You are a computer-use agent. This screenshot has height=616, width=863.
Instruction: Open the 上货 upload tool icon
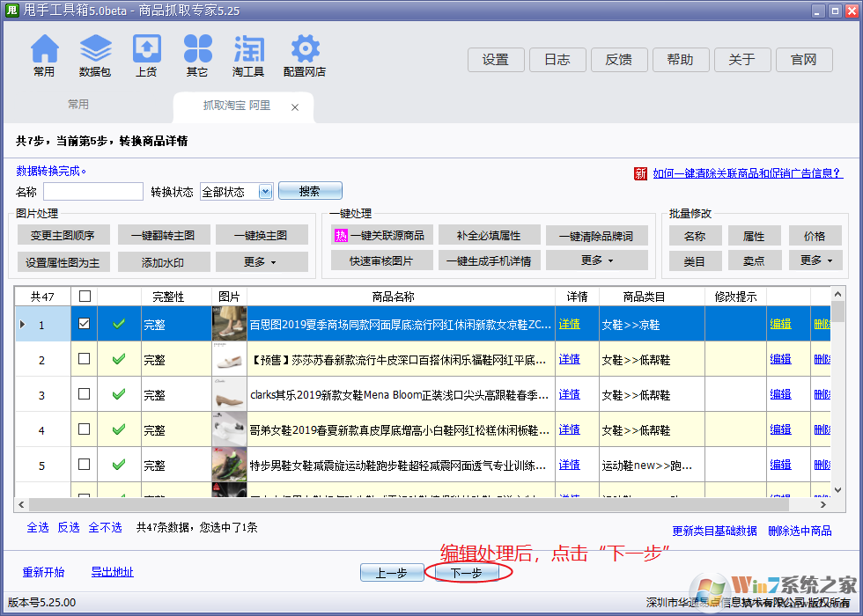(146, 54)
